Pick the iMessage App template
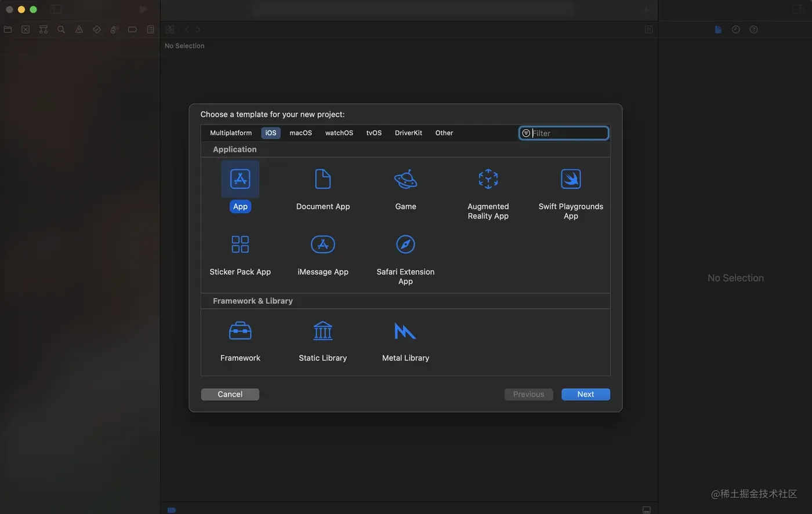Screen dimensions: 812x514 (x=323, y=254)
